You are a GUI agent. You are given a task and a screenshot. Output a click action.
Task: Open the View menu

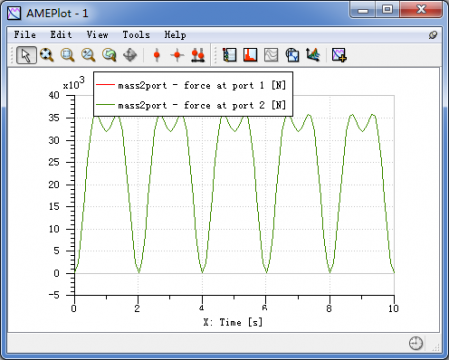pyautogui.click(x=97, y=35)
